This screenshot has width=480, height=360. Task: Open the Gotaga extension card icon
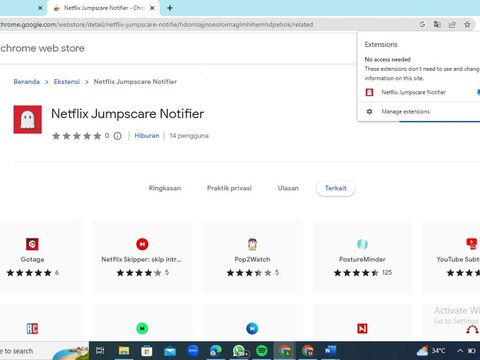point(32,244)
